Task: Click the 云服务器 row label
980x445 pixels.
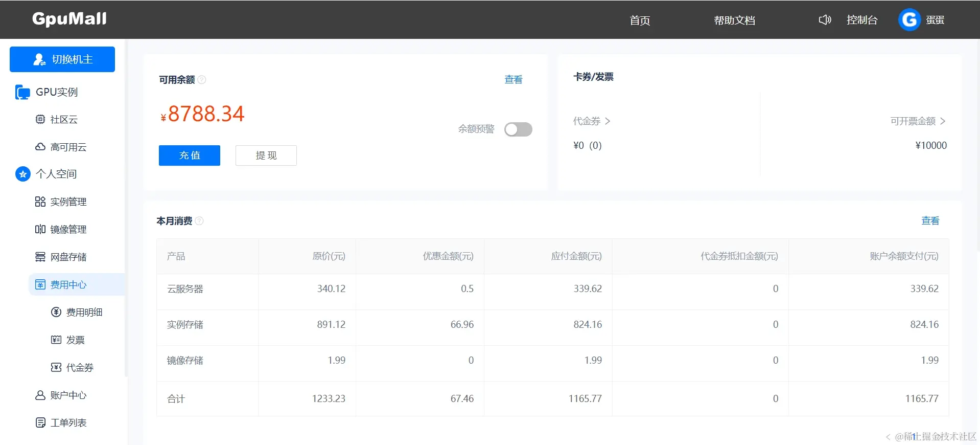Action: (x=185, y=289)
